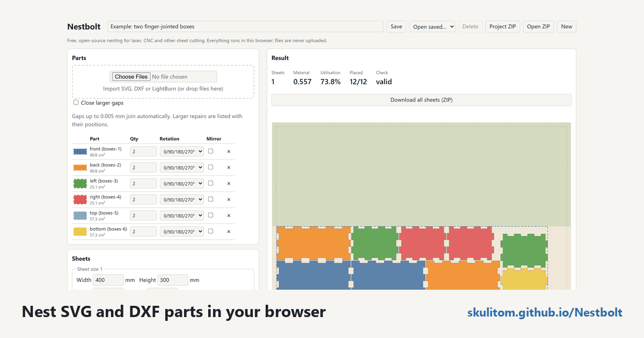Toggle Mirror for left (boxes-3)
The width and height of the screenshot is (644, 338).
[x=210, y=183]
